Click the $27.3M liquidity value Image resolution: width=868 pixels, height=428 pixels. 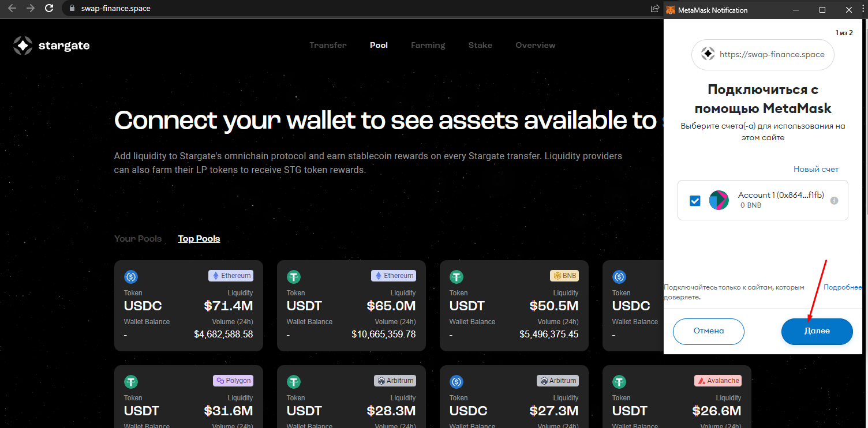coord(554,411)
